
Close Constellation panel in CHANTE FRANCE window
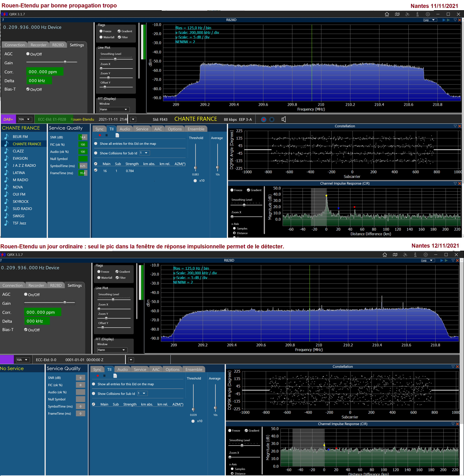(460, 126)
